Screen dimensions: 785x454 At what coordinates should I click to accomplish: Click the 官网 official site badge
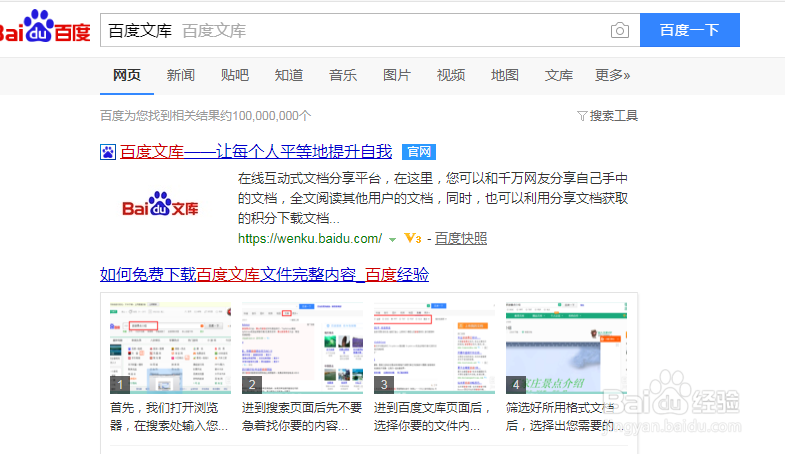pyautogui.click(x=419, y=152)
